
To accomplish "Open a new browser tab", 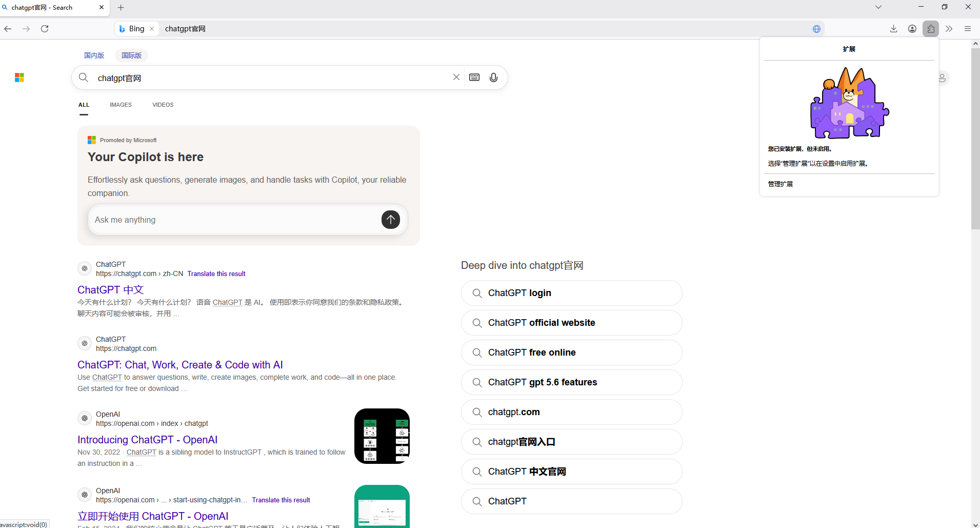I will click(121, 8).
